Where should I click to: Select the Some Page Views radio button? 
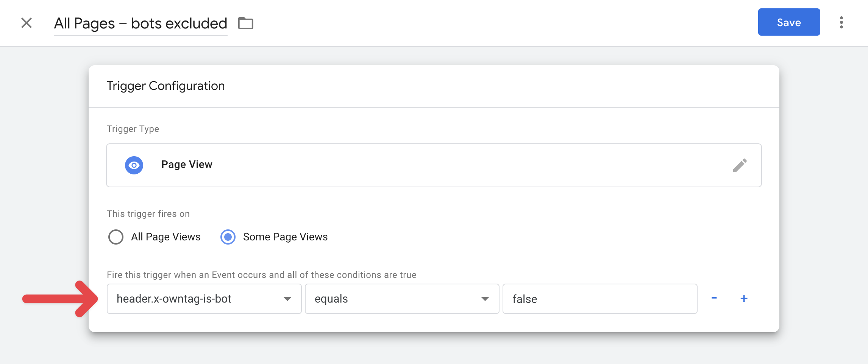coord(228,237)
